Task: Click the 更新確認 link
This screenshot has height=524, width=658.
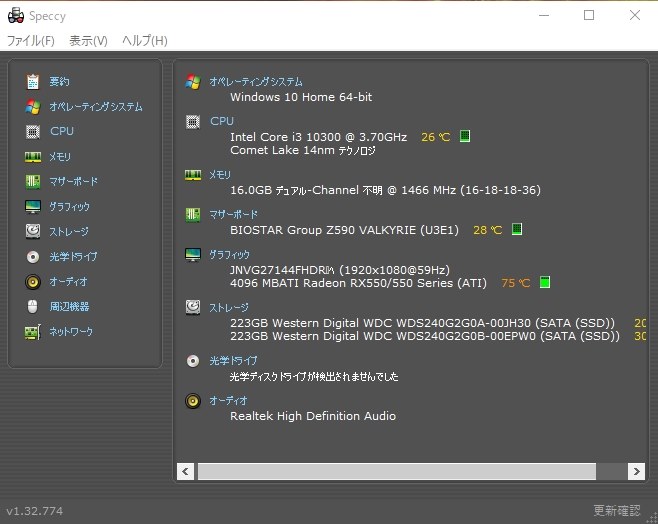Action: point(617,511)
